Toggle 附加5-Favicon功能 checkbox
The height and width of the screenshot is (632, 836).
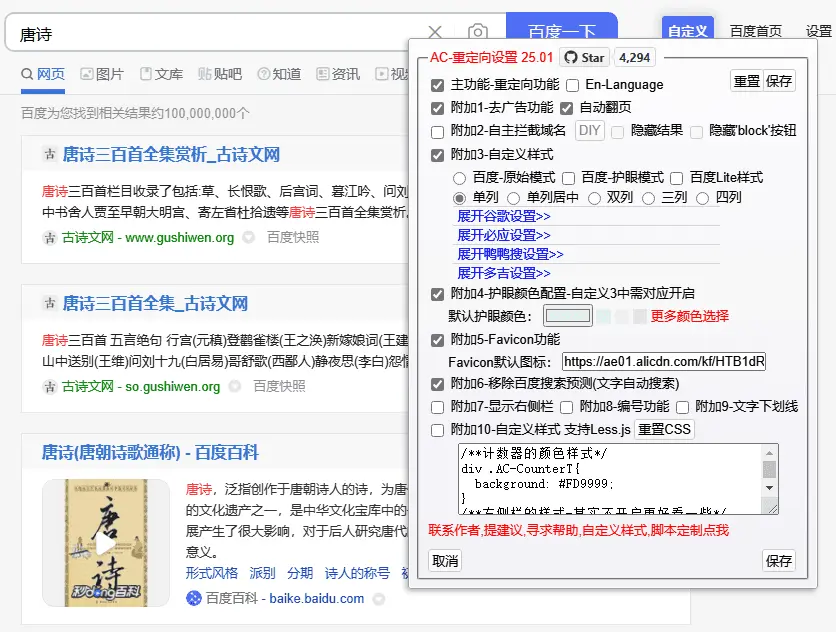pyautogui.click(x=437, y=340)
